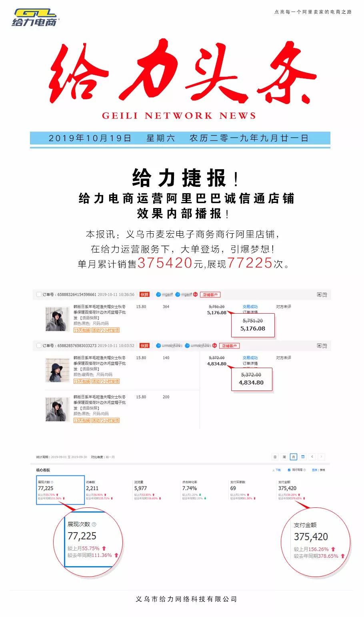Screen dimensions: 364x617
Task: Click the flag icon on order ending 3273
Action: [325, 346]
